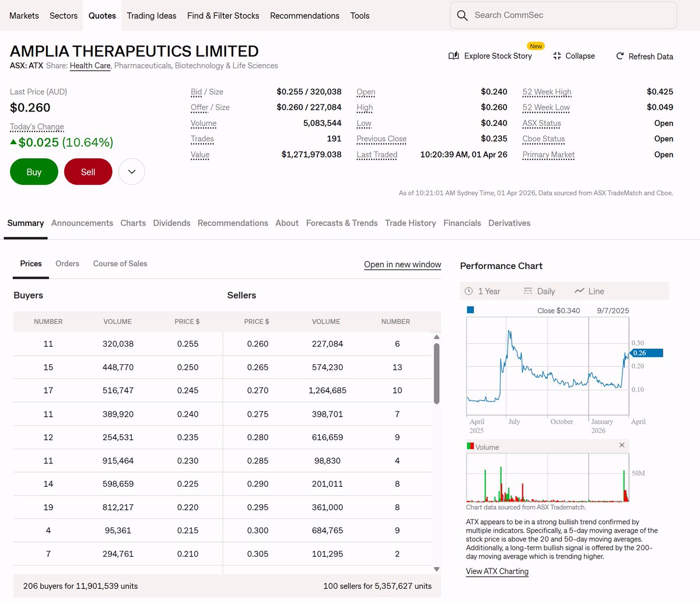The image size is (700, 604).
Task: Switch to the About tab
Action: [x=287, y=223]
